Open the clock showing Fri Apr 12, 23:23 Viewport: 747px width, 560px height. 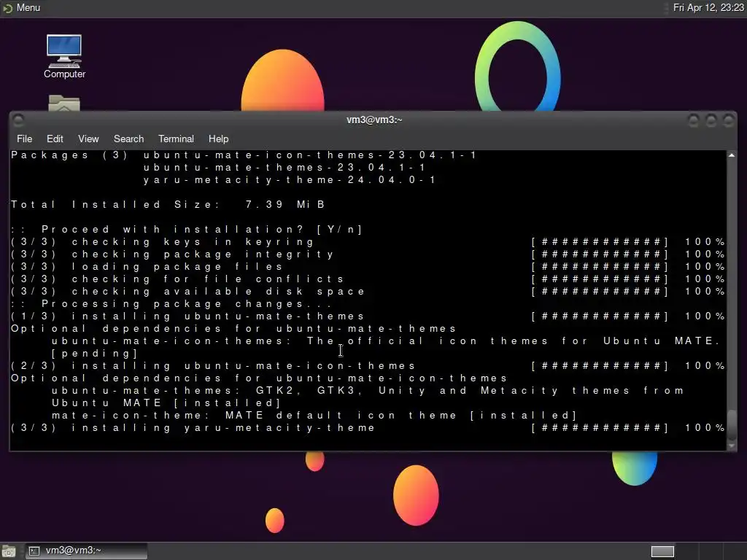click(708, 7)
